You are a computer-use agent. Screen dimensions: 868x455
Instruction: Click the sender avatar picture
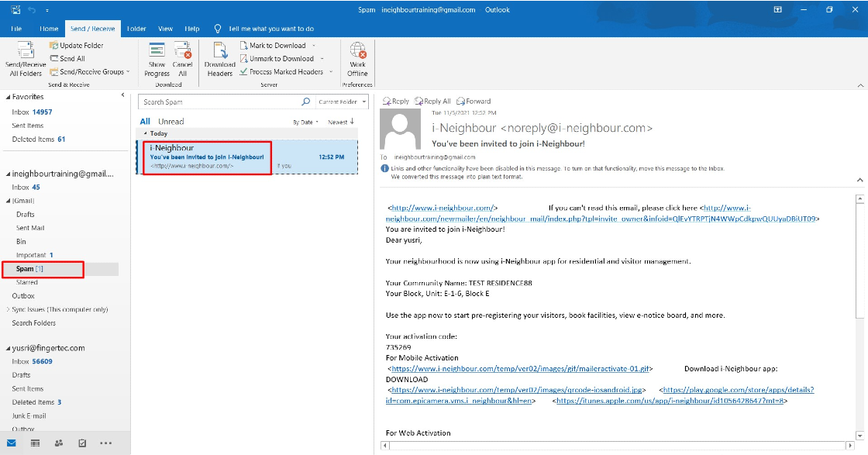pyautogui.click(x=400, y=129)
